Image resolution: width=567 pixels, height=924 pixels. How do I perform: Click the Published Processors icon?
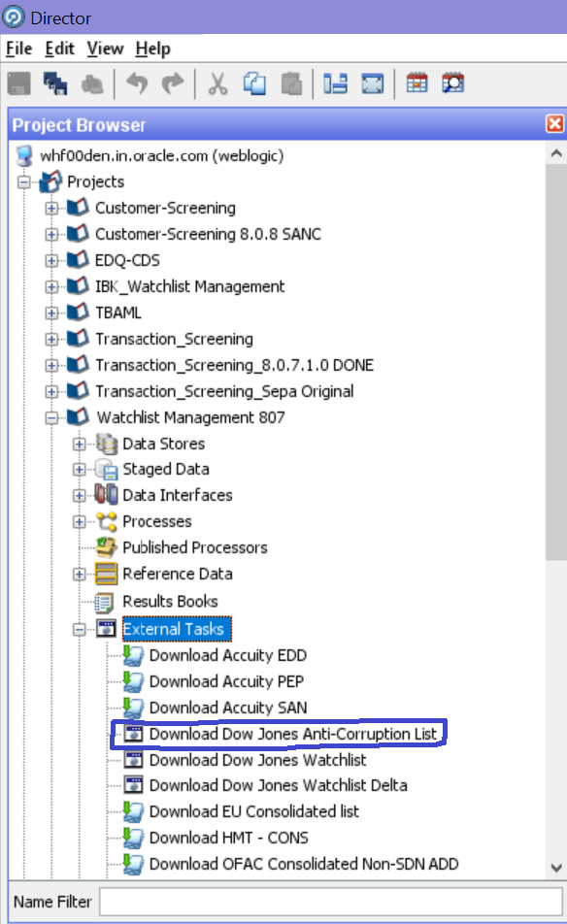pyautogui.click(x=107, y=547)
